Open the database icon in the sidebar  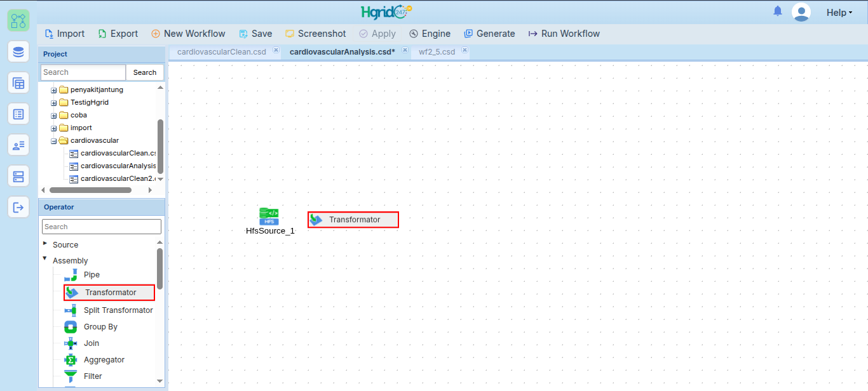coord(18,51)
